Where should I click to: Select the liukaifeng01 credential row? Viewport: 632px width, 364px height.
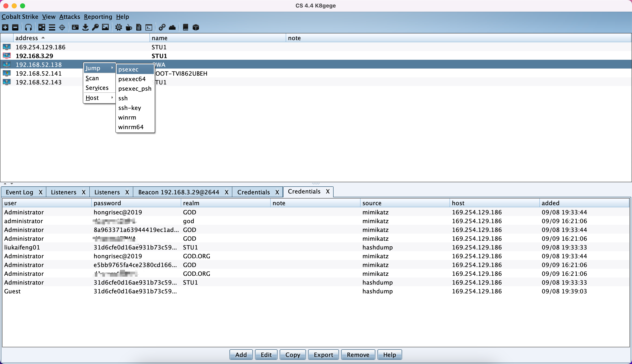click(x=316, y=247)
